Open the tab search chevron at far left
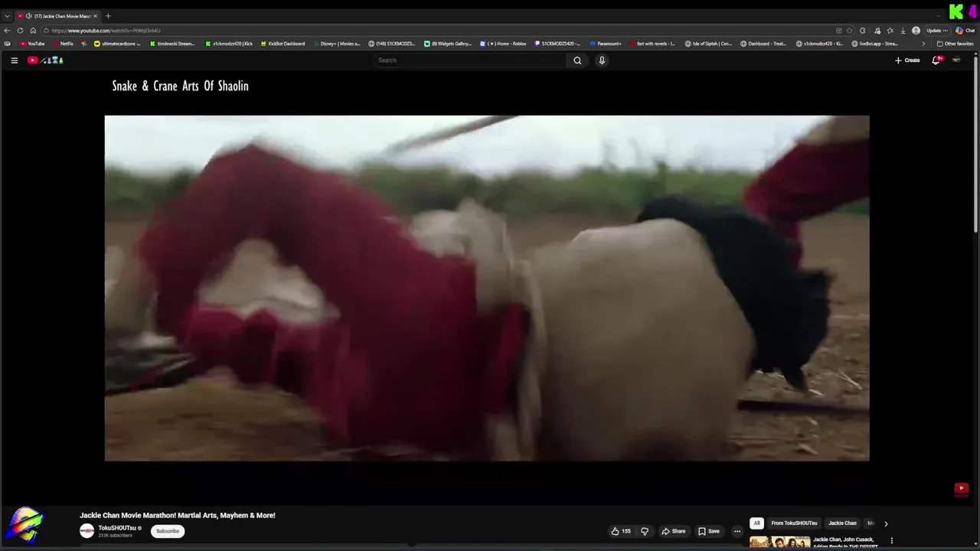 (x=7, y=16)
